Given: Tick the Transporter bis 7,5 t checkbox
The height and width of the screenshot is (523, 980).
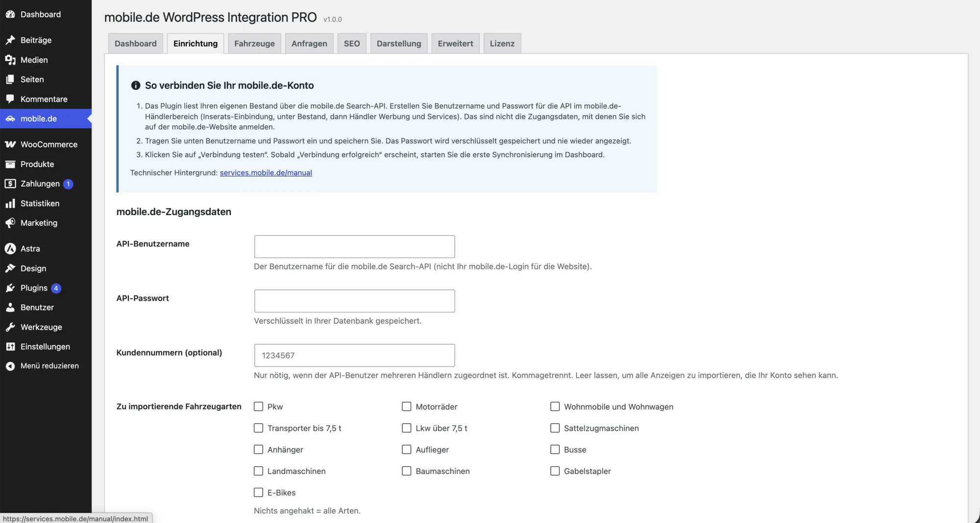Looking at the screenshot, I should coord(258,428).
